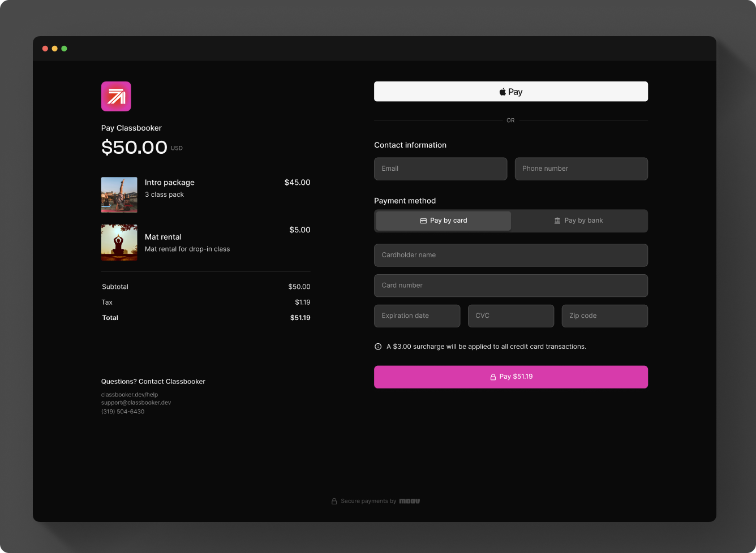Click the $50.00 header amount

(134, 147)
